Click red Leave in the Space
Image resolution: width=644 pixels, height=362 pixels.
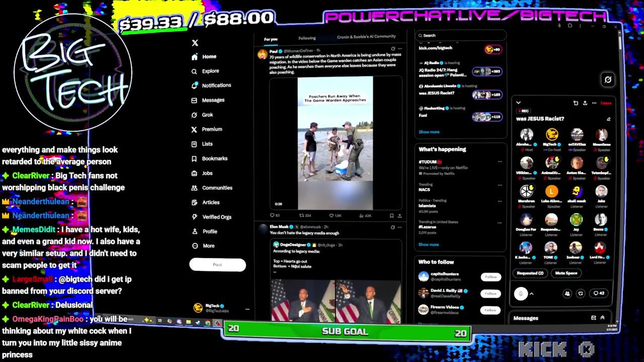point(606,103)
